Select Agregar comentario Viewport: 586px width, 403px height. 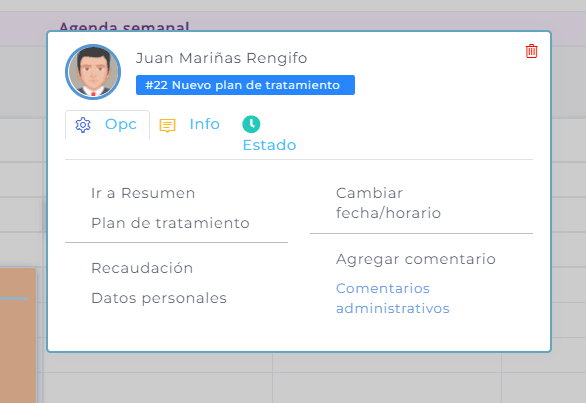416,259
